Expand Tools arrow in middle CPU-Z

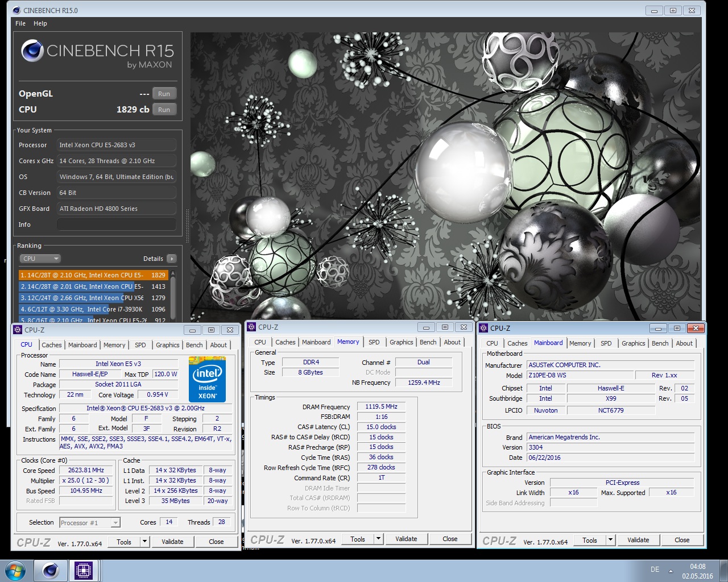[x=378, y=539]
